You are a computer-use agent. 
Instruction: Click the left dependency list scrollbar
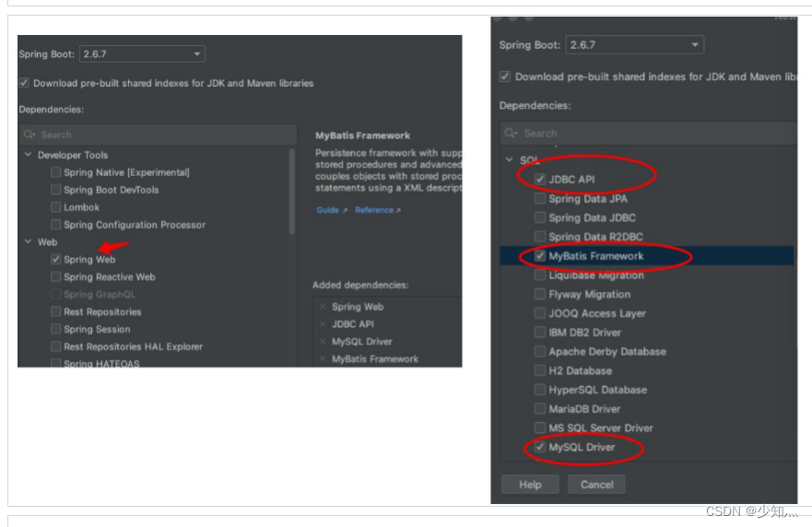point(292,192)
